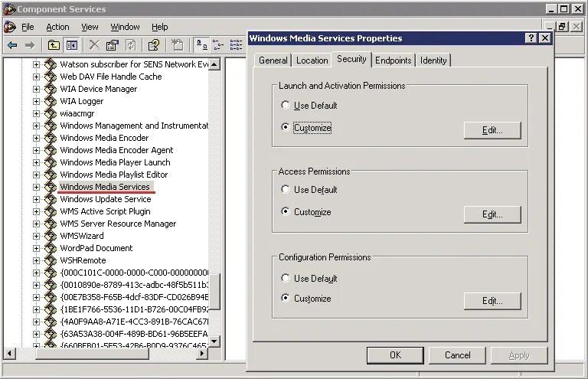Click the icon next to WIA Logger

51,101
